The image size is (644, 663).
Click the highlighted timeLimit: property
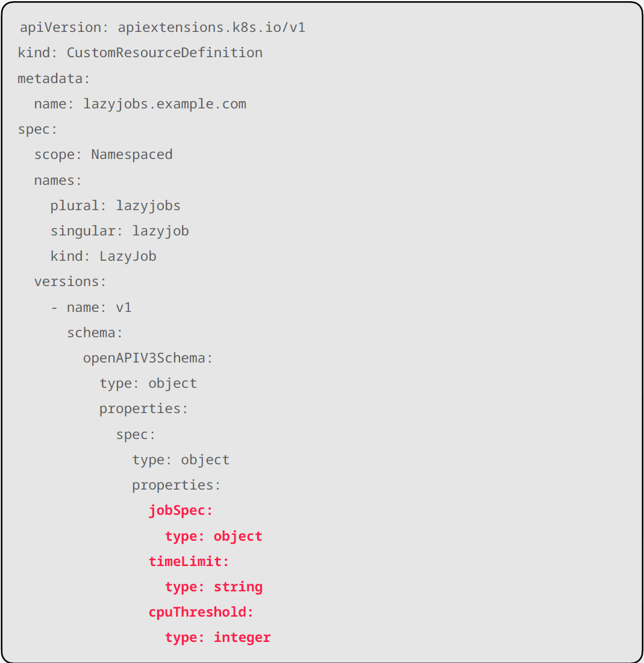[189, 561]
